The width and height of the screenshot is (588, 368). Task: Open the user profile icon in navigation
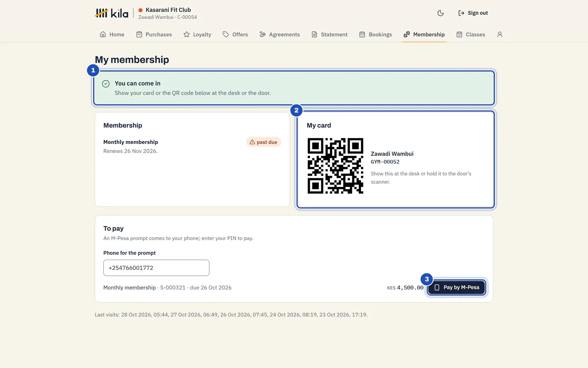tap(500, 34)
